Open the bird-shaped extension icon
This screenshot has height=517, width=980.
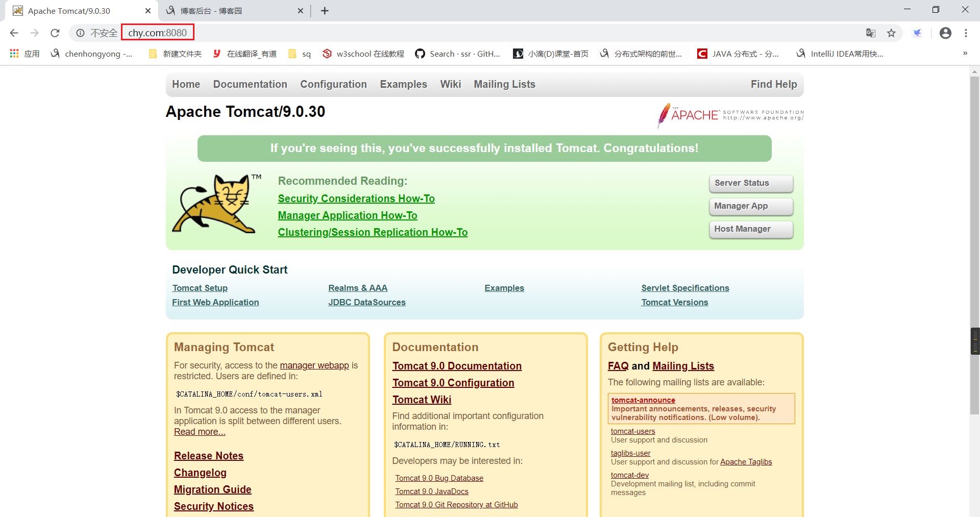917,33
